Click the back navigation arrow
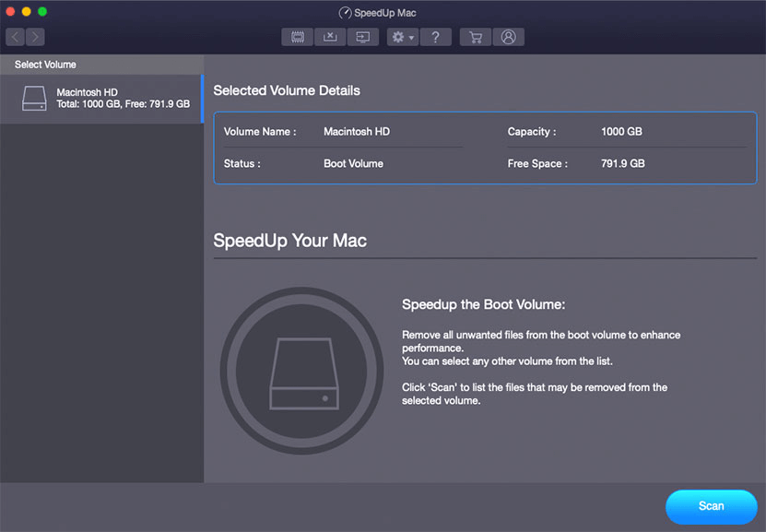Viewport: 766px width, 532px height. pyautogui.click(x=14, y=36)
